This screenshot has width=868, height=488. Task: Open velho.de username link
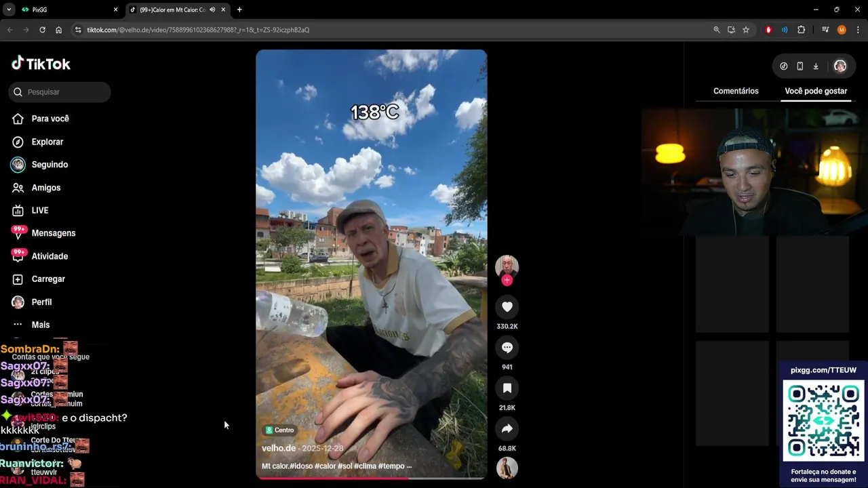tap(279, 448)
